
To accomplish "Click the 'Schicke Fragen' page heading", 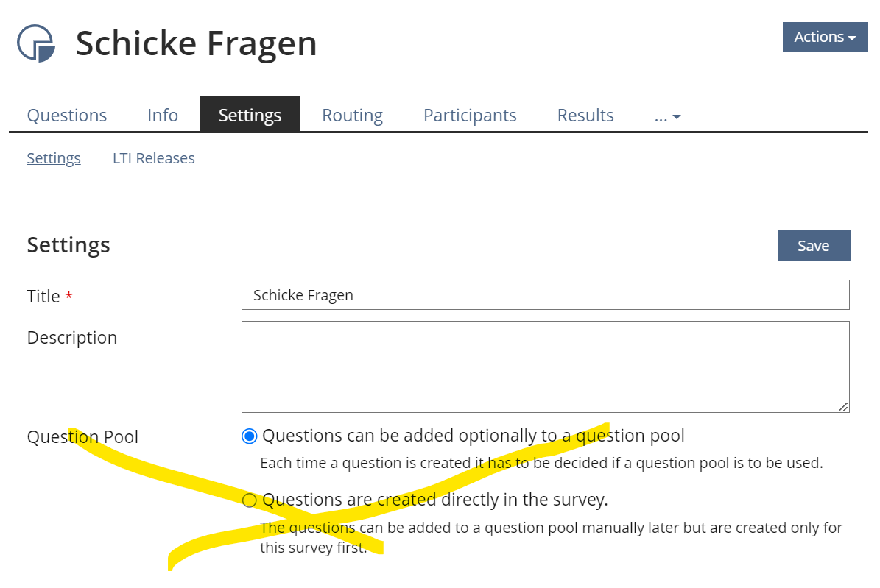I will pos(196,43).
